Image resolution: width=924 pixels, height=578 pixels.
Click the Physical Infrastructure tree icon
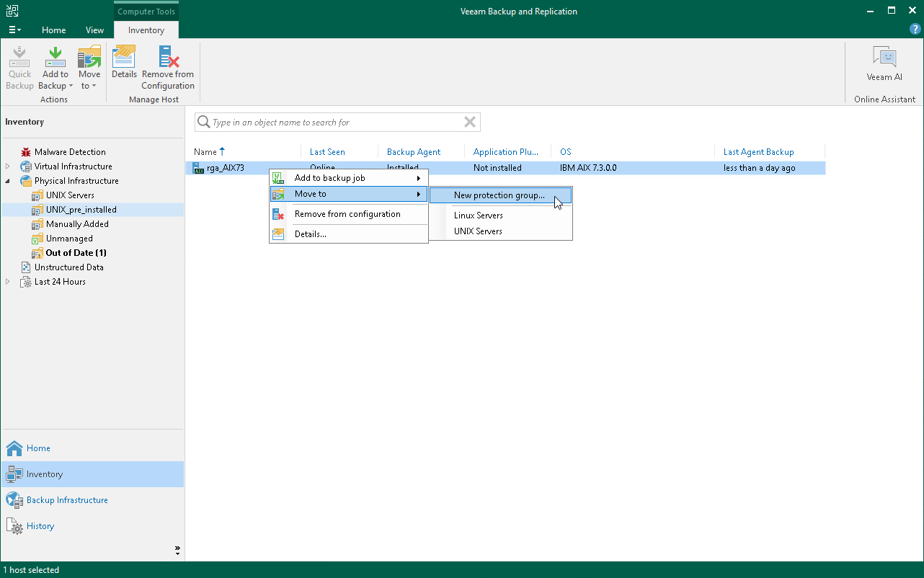[x=26, y=181]
